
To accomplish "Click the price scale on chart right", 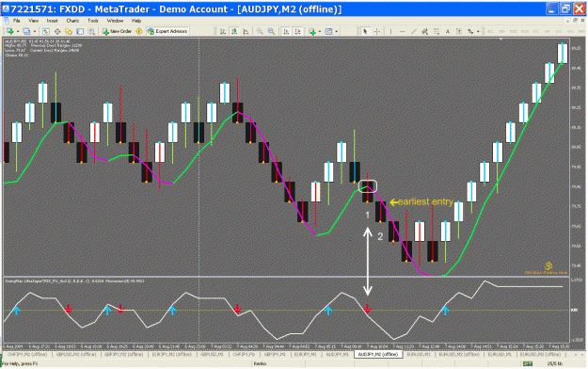I will pyautogui.click(x=577, y=157).
